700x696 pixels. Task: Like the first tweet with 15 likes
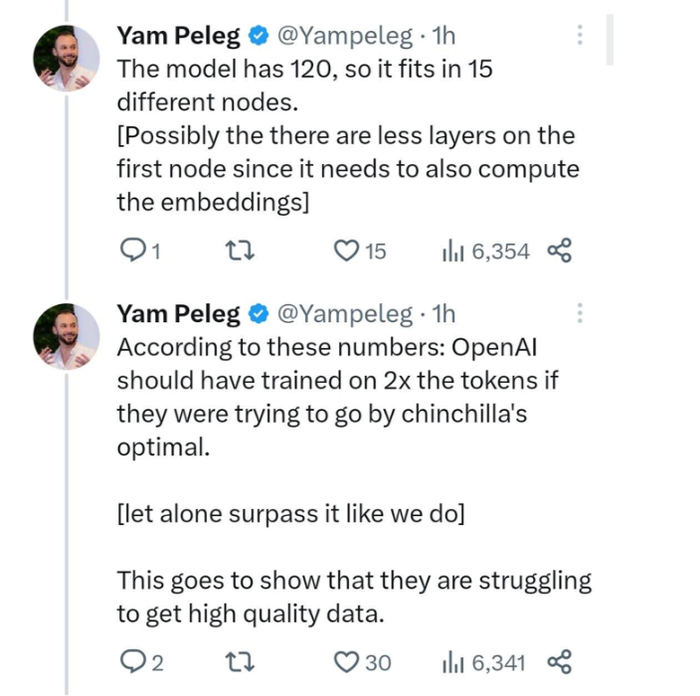345,251
